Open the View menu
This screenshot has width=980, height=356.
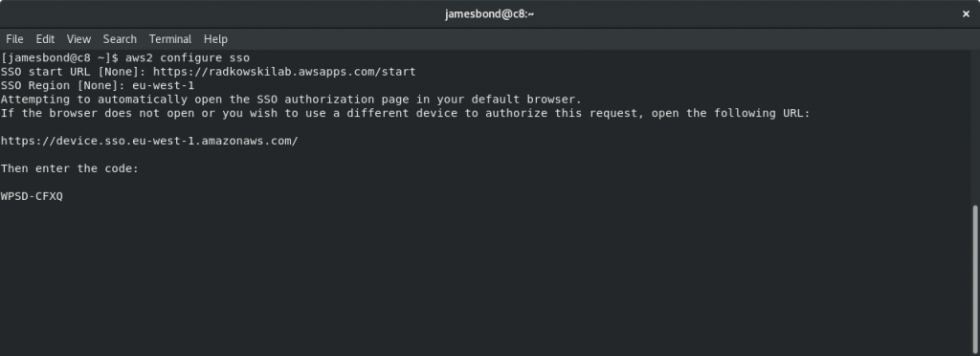pos(78,38)
